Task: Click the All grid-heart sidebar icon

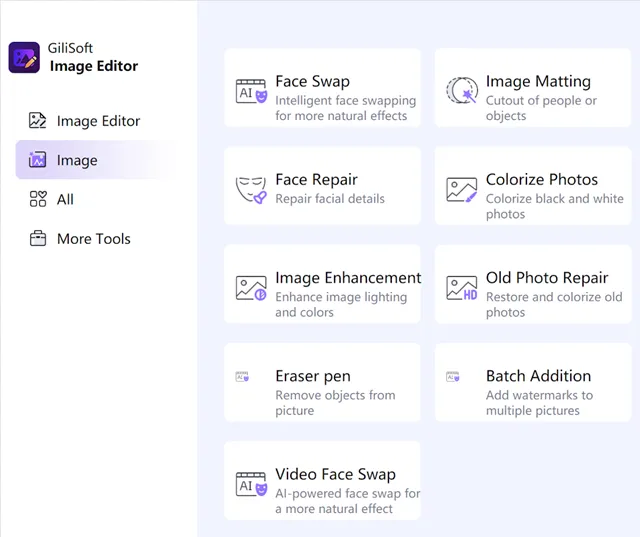Action: (38, 199)
